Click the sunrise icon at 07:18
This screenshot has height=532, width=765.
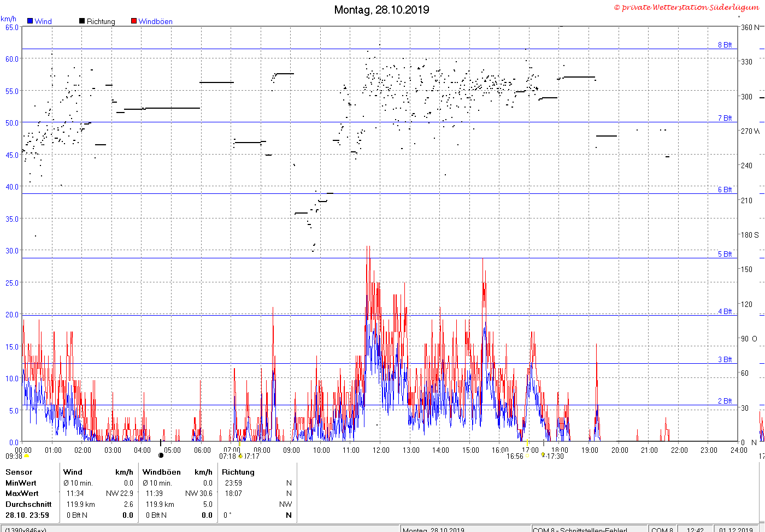[240, 456]
